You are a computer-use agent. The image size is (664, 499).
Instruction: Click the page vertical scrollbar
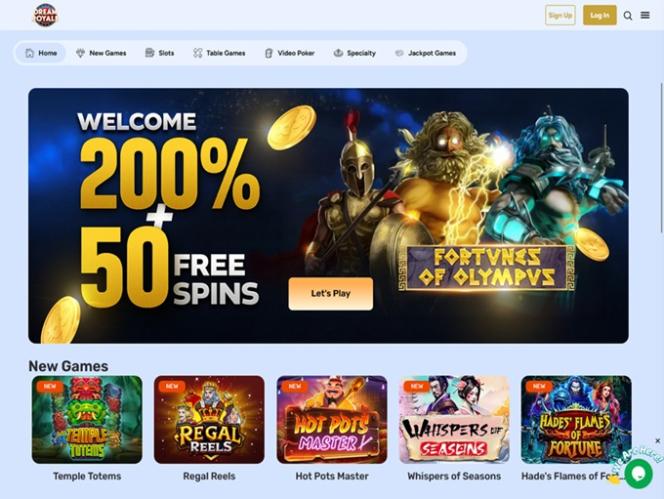click(x=661, y=158)
